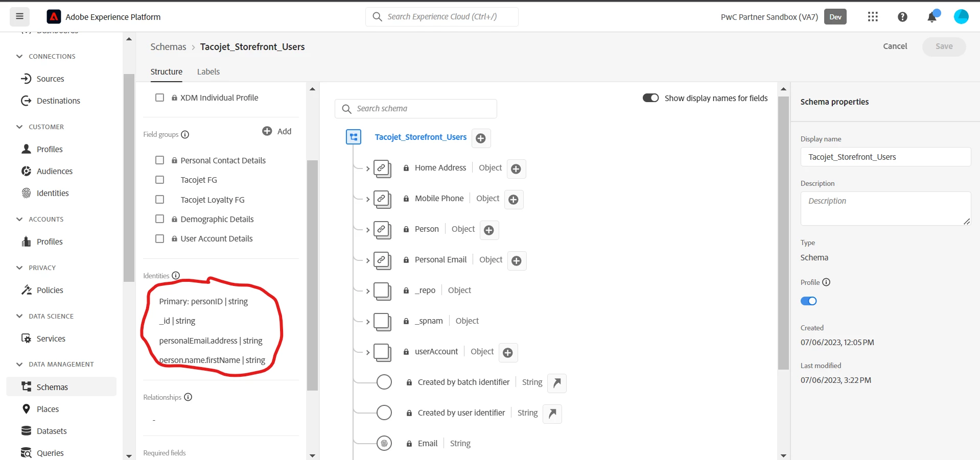Click the Home Address linked object icon
980x460 pixels.
[382, 168]
